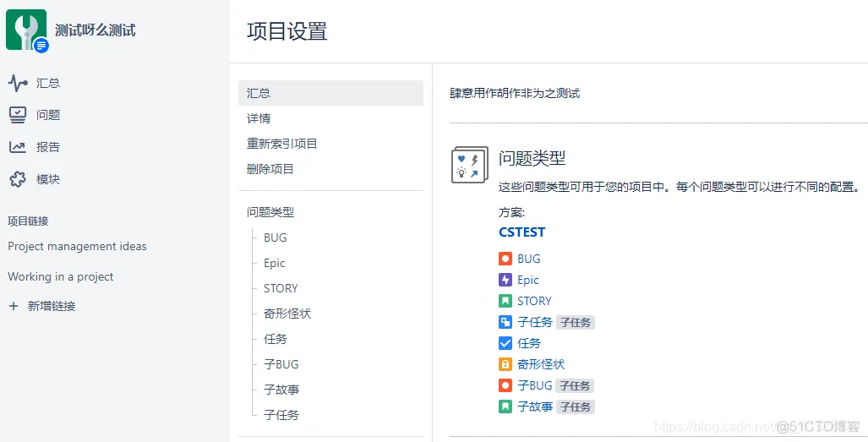Screen dimensions: 868x442
Task: Click the blue 任务 checkmark icon
Action: 505,343
